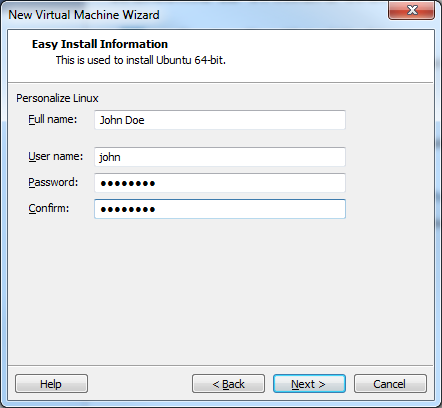Click the "Password:" label text

[53, 182]
